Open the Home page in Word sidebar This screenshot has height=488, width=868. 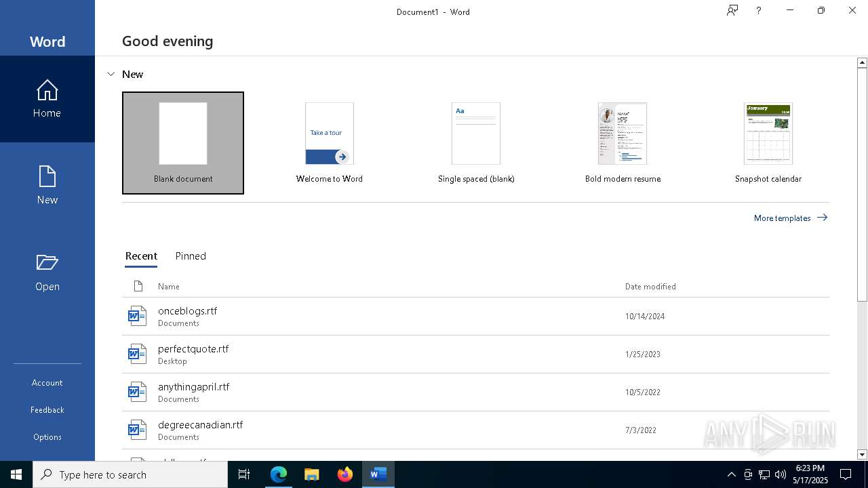(47, 99)
